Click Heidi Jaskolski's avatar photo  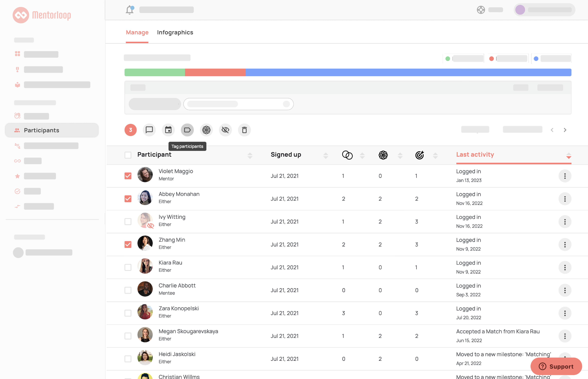click(145, 358)
